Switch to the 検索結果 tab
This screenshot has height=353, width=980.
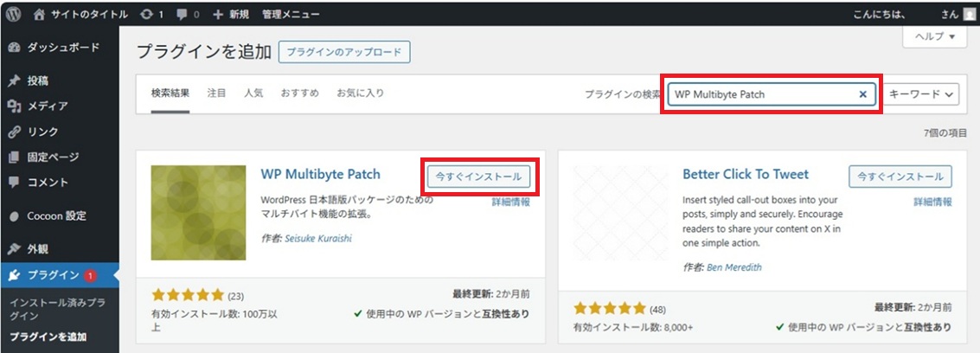[170, 93]
